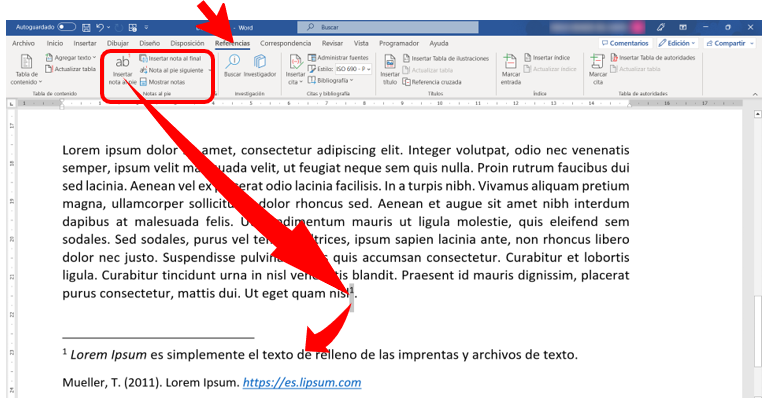Select the Disposición tab

tap(187, 43)
